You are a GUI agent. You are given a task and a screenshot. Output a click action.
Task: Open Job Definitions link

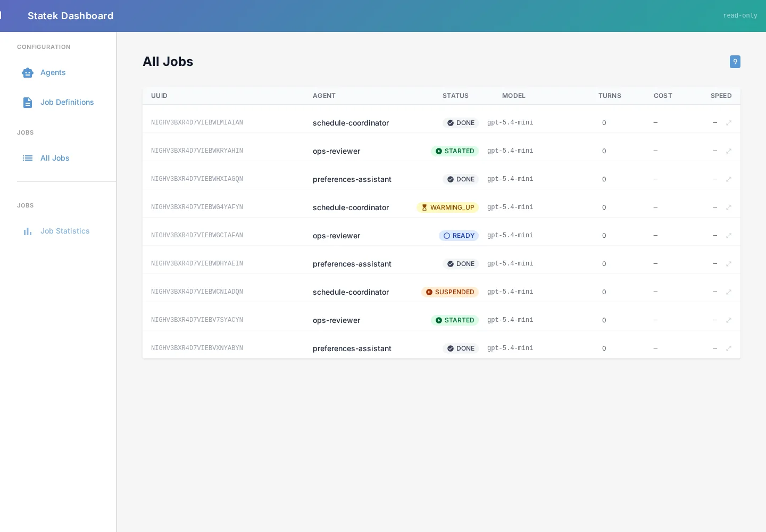point(67,102)
